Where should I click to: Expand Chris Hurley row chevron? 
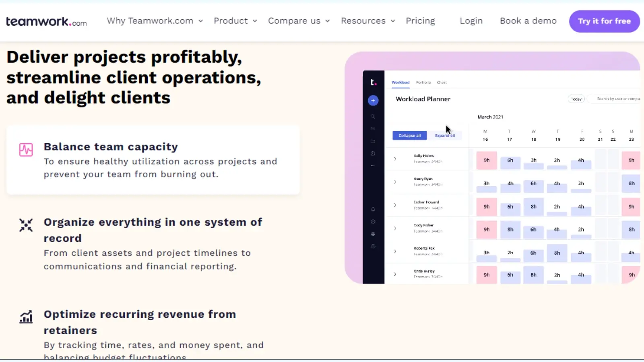[395, 274]
